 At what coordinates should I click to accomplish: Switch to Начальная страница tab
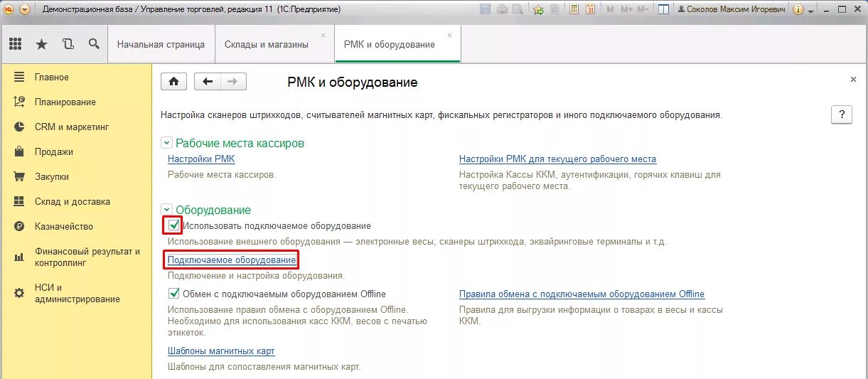tap(161, 44)
